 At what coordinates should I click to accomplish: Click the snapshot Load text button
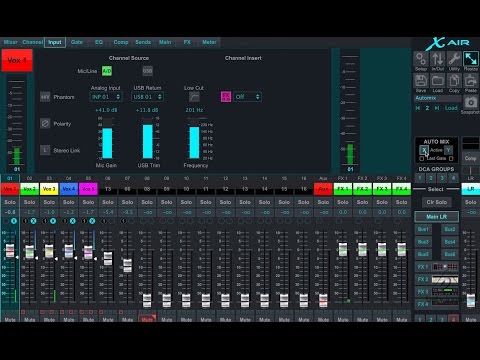coord(451,108)
